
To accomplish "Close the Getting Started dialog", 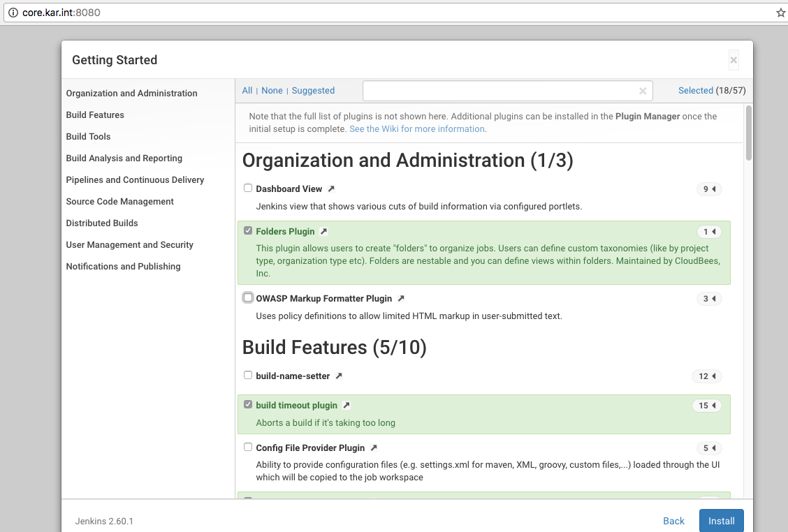I will click(x=734, y=60).
